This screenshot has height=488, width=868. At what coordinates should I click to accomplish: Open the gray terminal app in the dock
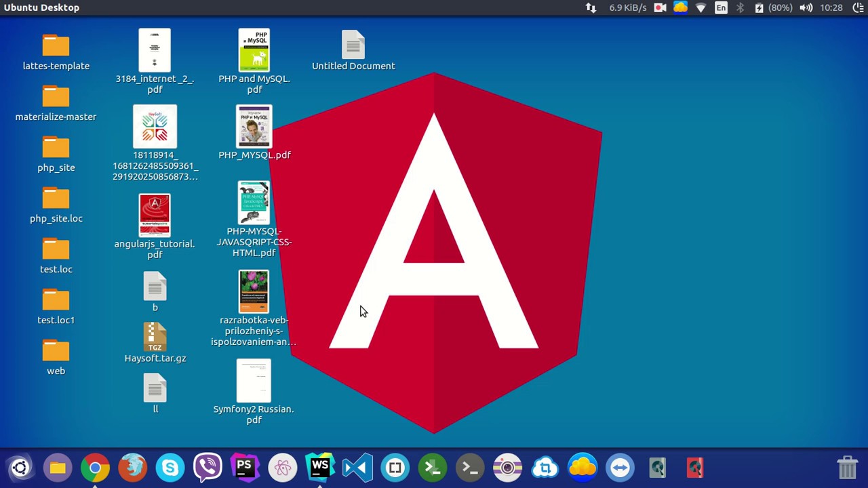click(x=470, y=468)
